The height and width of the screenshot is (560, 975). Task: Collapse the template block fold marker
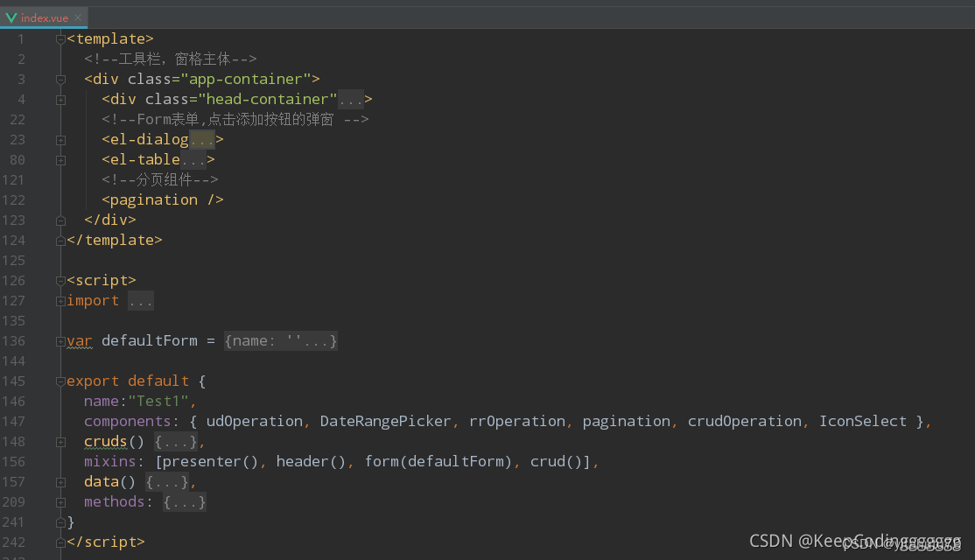[60, 38]
